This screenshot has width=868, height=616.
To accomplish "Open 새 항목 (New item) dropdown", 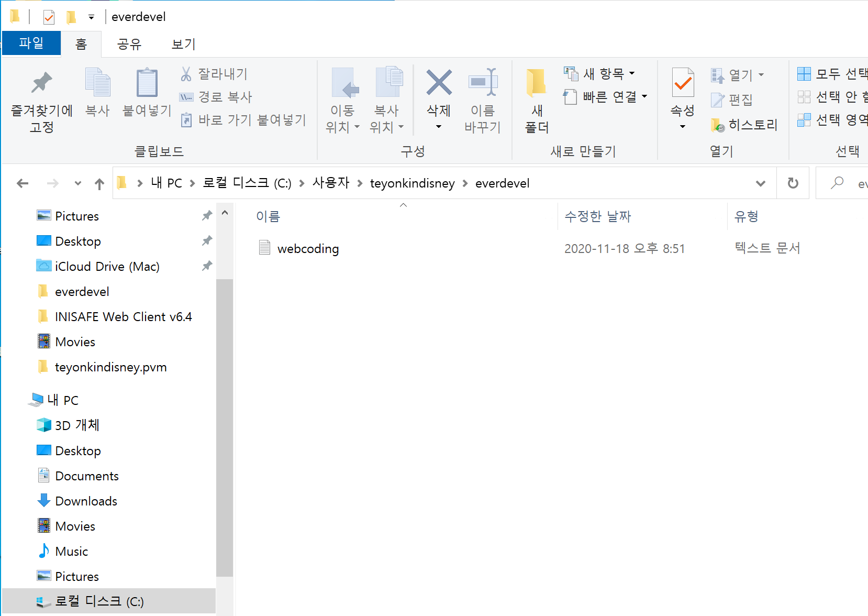I will 599,74.
